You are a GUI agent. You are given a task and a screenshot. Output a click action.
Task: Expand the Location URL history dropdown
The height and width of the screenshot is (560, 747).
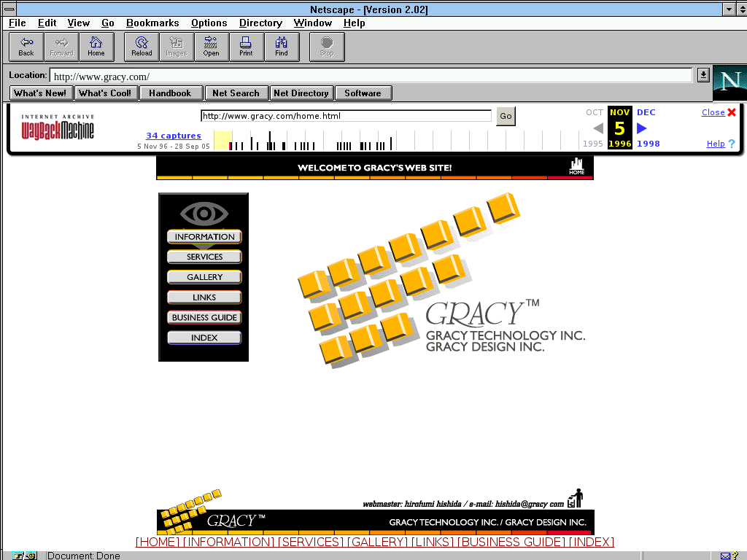click(703, 75)
